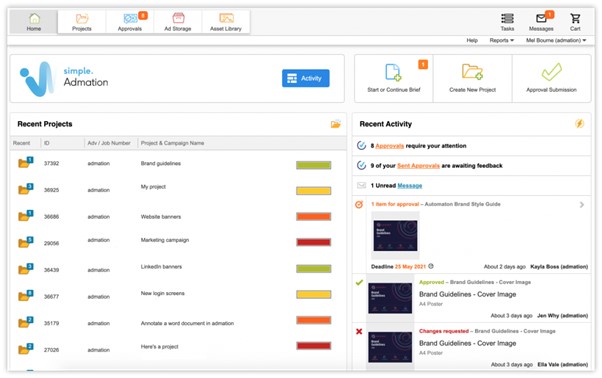Image resolution: width=602 pixels, height=378 pixels.
Task: Expand the Reports dropdown
Action: point(501,40)
